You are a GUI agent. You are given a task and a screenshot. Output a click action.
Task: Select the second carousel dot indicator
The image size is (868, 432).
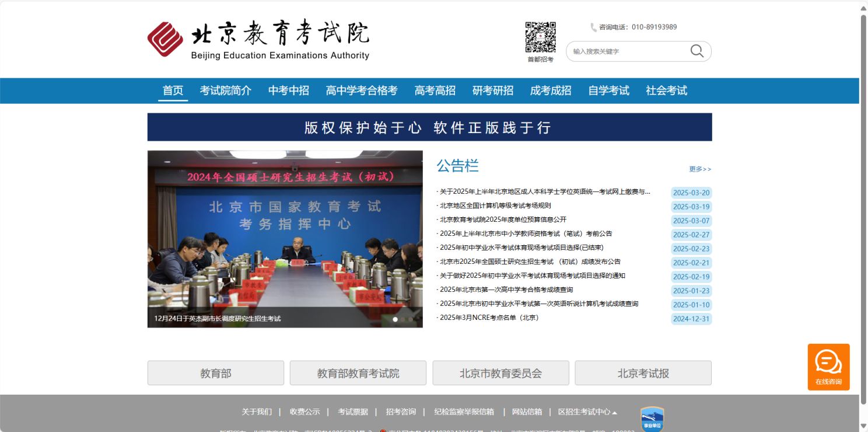[403, 319]
